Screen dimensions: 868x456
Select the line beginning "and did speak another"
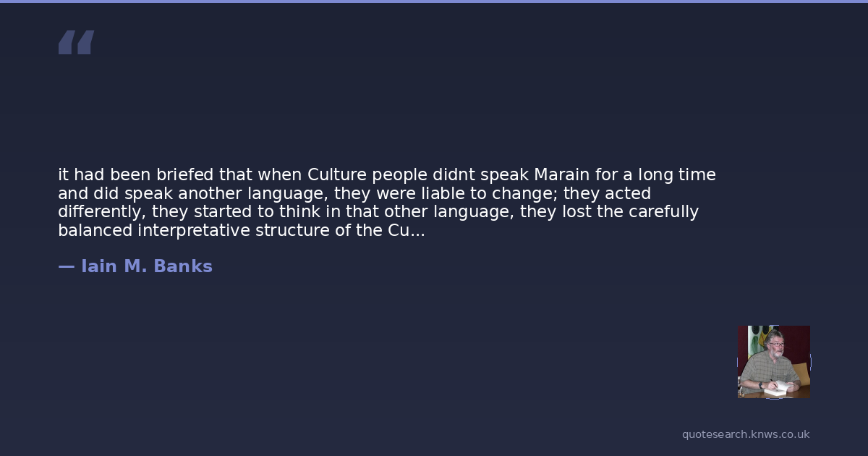point(354,193)
